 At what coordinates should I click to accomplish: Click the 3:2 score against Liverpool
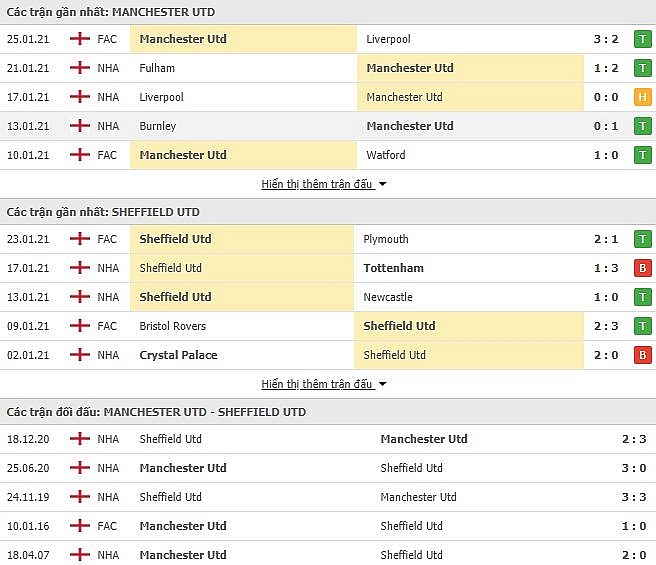point(606,39)
